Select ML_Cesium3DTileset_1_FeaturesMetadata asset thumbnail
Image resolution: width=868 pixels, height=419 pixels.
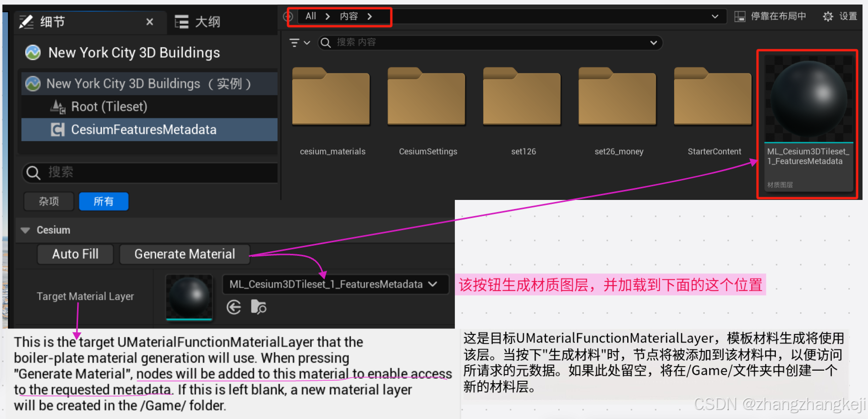click(809, 98)
